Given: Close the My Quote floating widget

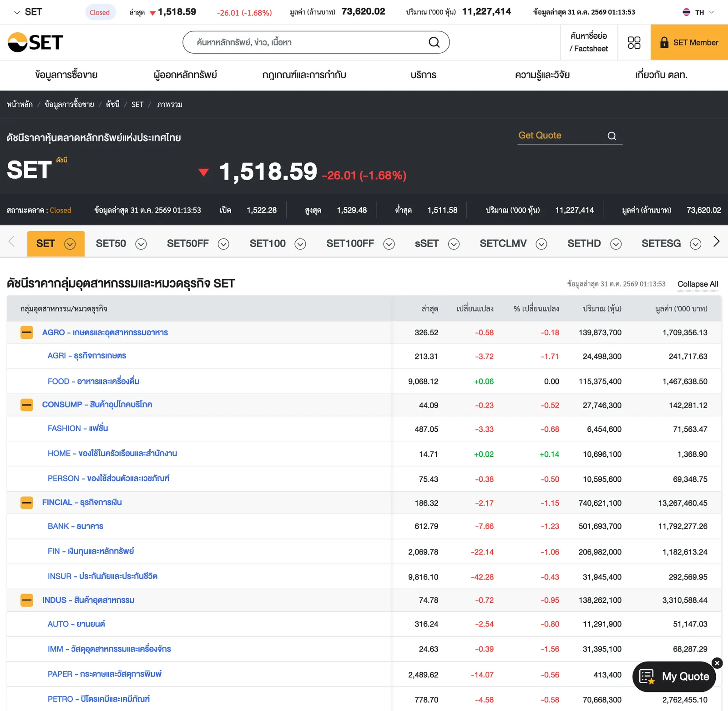Looking at the screenshot, I should [717, 663].
